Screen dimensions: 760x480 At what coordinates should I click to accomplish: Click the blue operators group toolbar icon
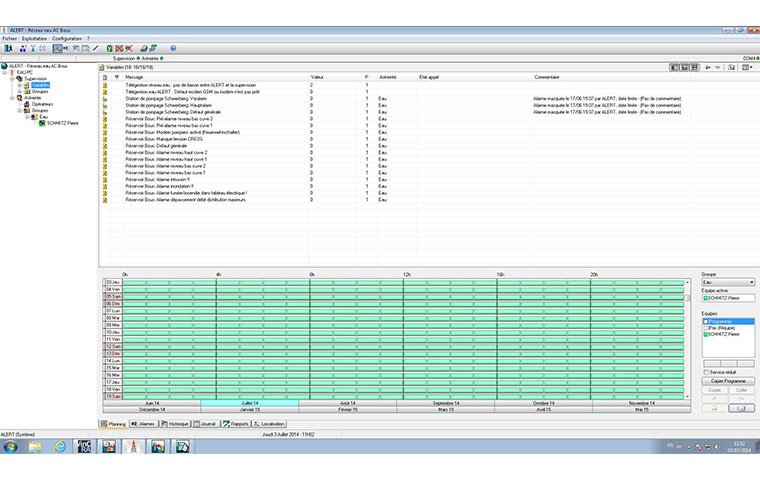coord(23,48)
